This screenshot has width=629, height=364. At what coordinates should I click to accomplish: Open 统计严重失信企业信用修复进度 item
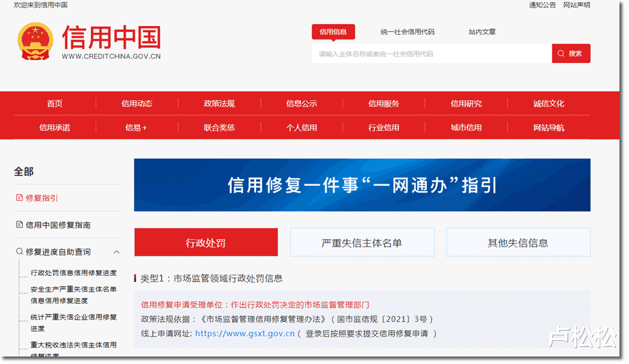(73, 322)
